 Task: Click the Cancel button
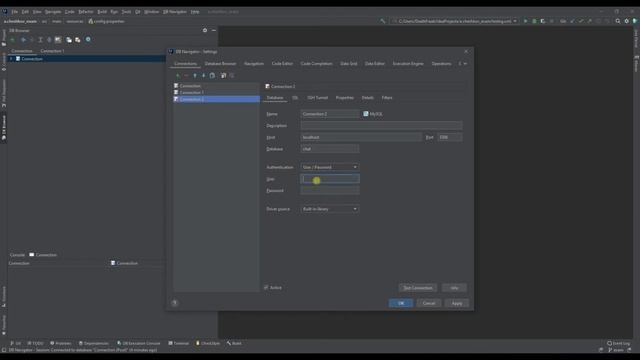tap(429, 303)
